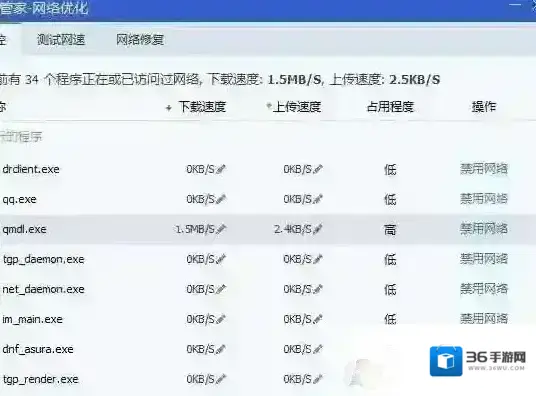Click the total download speed 1.5MB/S summary
Image resolution: width=536 pixels, height=396 pixels.
point(295,80)
